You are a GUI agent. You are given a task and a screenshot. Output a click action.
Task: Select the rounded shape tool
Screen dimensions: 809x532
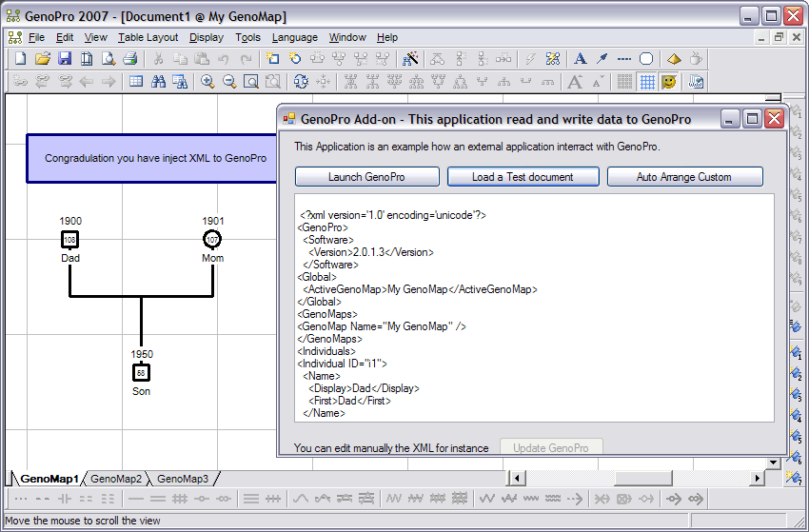[646, 59]
